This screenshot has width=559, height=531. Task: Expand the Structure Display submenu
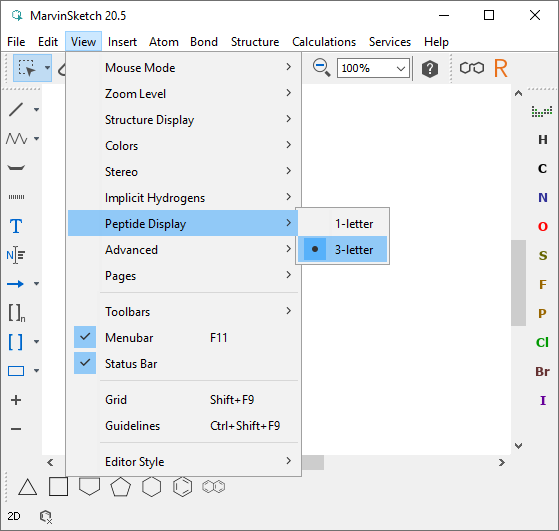click(x=183, y=119)
